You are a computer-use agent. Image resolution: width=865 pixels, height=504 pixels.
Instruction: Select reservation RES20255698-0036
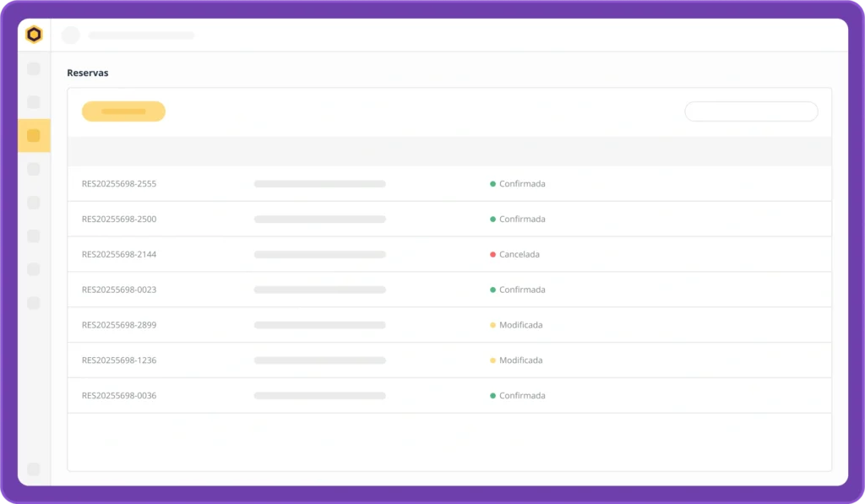tap(119, 396)
